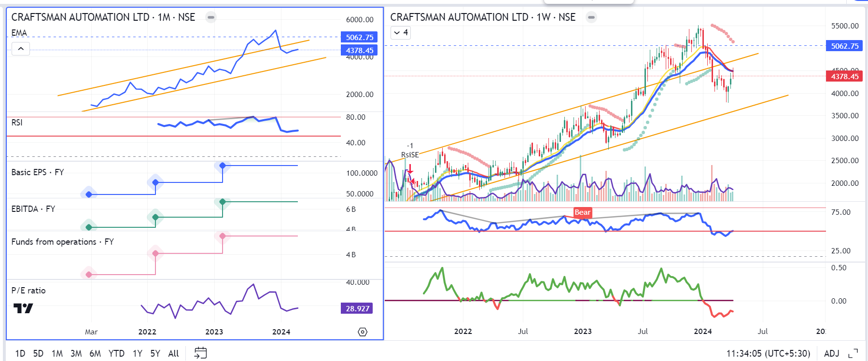This screenshot has width=868, height=361.
Task: Collapse the indicator legend on monthly chart
Action: click(x=21, y=49)
